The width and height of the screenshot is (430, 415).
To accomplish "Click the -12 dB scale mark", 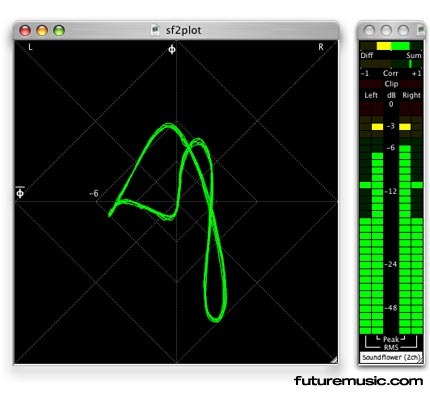I will coord(391,191).
